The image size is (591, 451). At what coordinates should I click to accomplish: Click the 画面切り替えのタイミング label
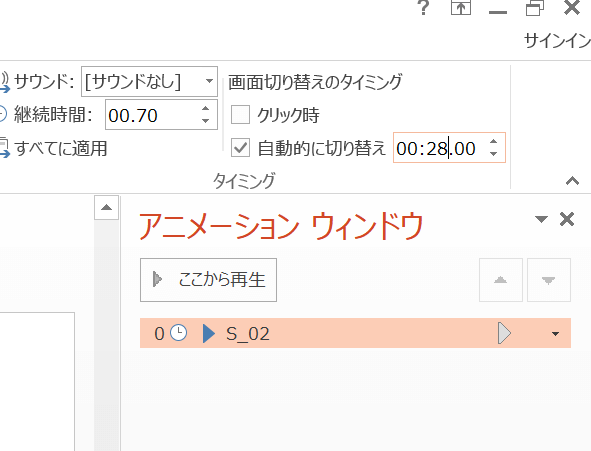pyautogui.click(x=315, y=82)
